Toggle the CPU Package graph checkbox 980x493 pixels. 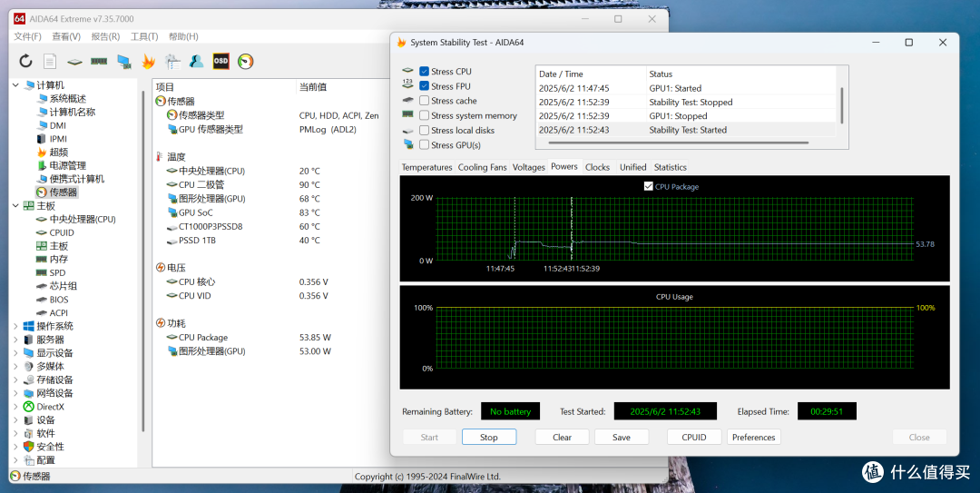(x=648, y=186)
